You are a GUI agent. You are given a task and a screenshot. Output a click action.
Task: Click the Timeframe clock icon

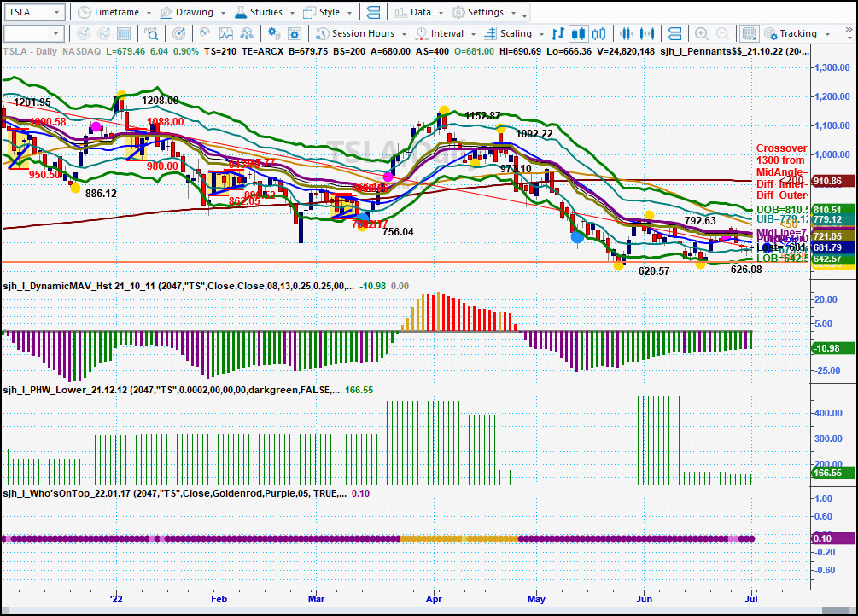click(85, 12)
